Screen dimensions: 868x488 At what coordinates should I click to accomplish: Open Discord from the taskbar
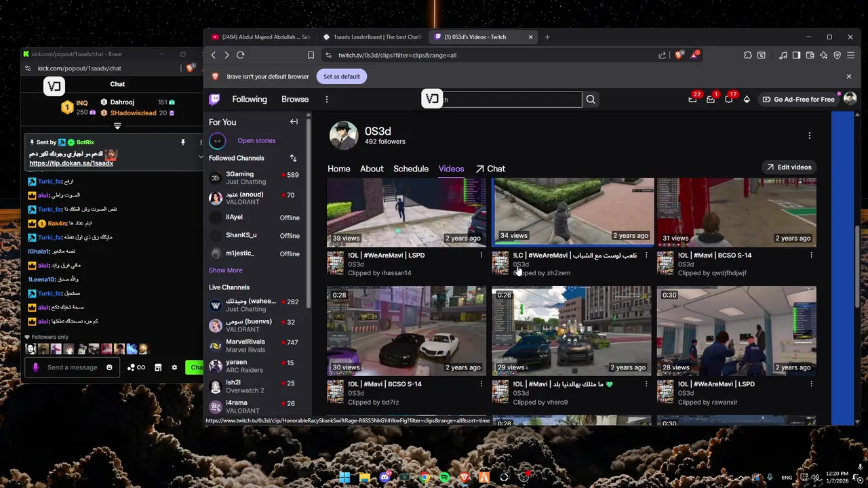tap(384, 477)
